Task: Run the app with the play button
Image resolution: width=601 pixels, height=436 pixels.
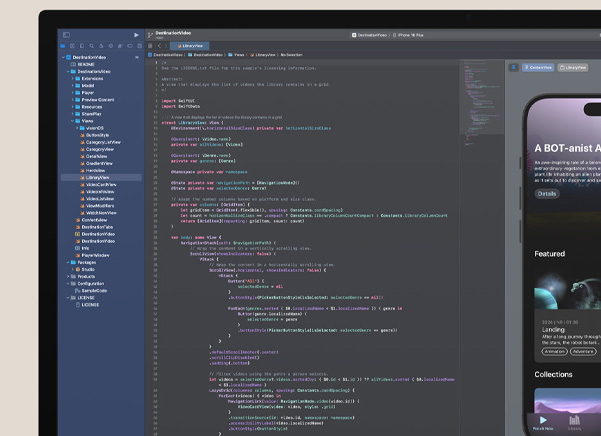Action: pos(136,35)
